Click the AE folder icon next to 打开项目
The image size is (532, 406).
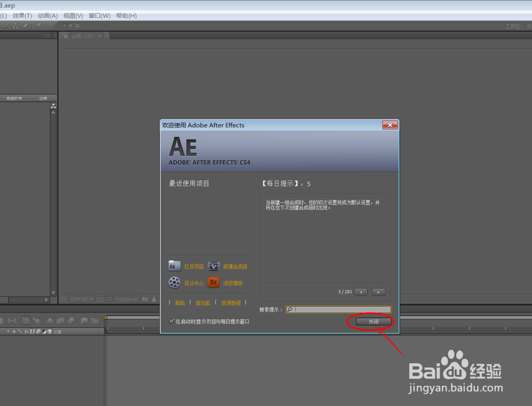coord(174,266)
